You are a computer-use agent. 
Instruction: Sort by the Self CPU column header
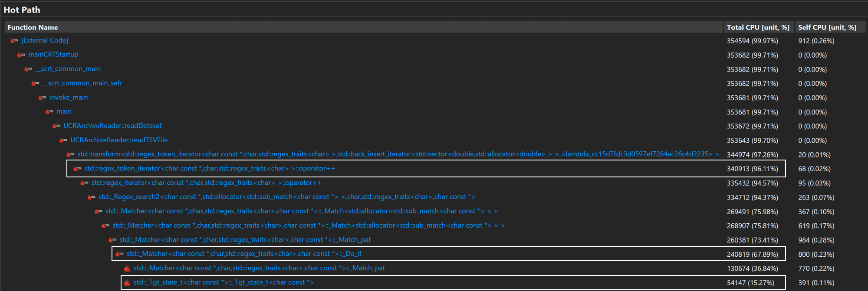coord(827,27)
